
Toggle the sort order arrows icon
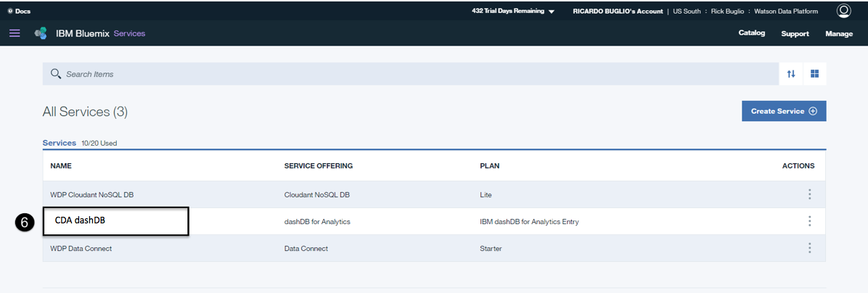click(792, 73)
